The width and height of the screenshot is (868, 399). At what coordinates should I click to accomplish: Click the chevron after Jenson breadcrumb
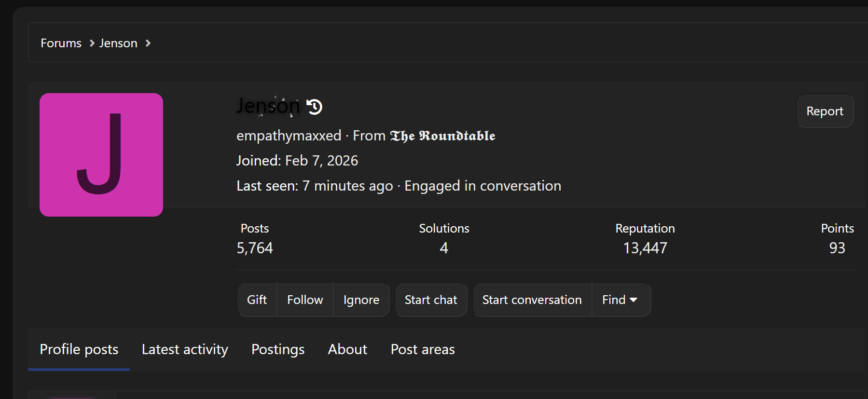pyautogui.click(x=148, y=43)
